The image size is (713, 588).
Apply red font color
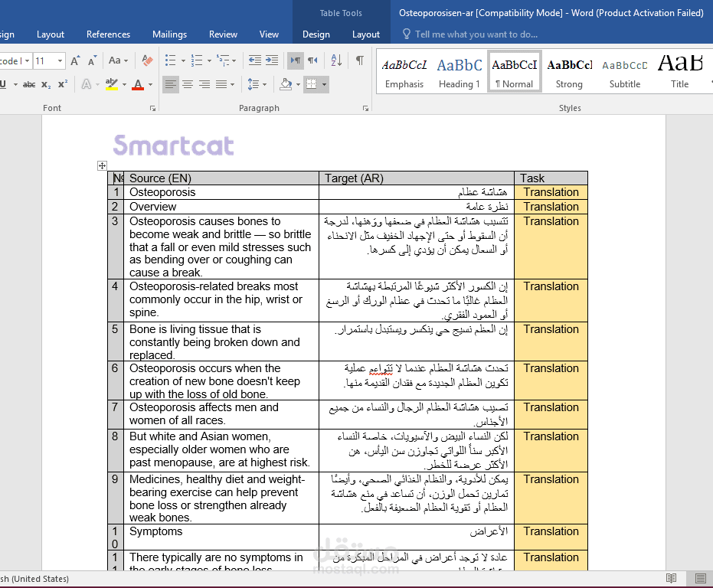click(138, 84)
